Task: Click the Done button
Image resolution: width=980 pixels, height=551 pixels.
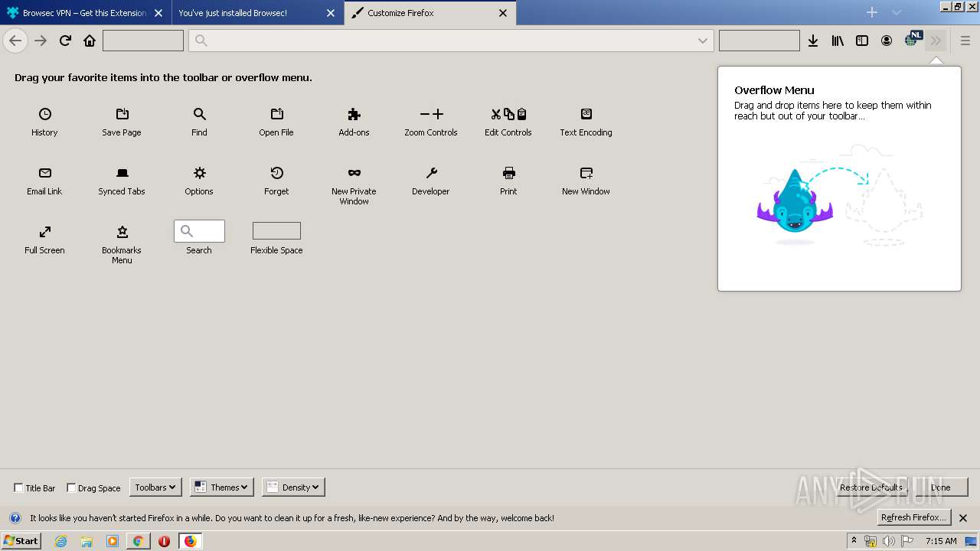Action: [x=940, y=487]
